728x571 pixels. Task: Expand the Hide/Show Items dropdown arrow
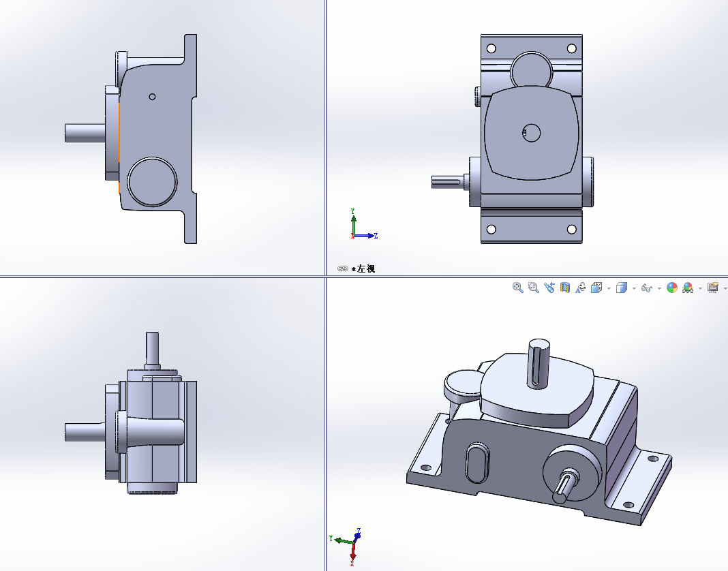click(x=659, y=289)
